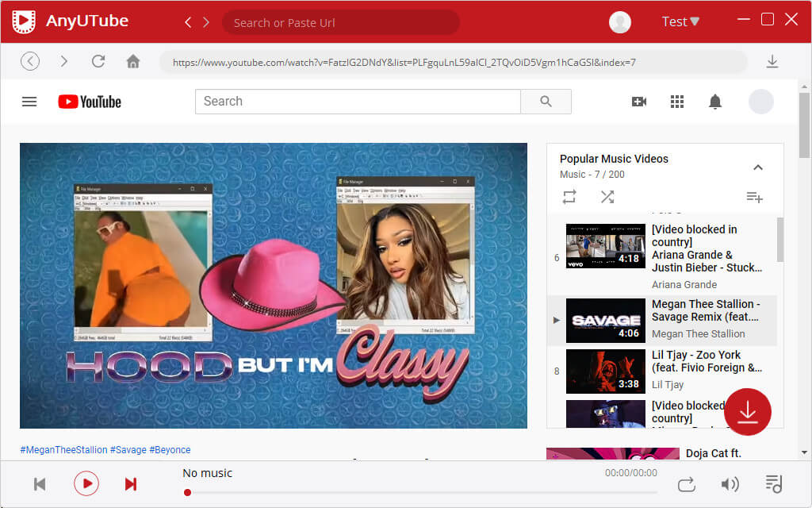Skip to previous track in player
Screen dimensions: 812x508
[40, 484]
